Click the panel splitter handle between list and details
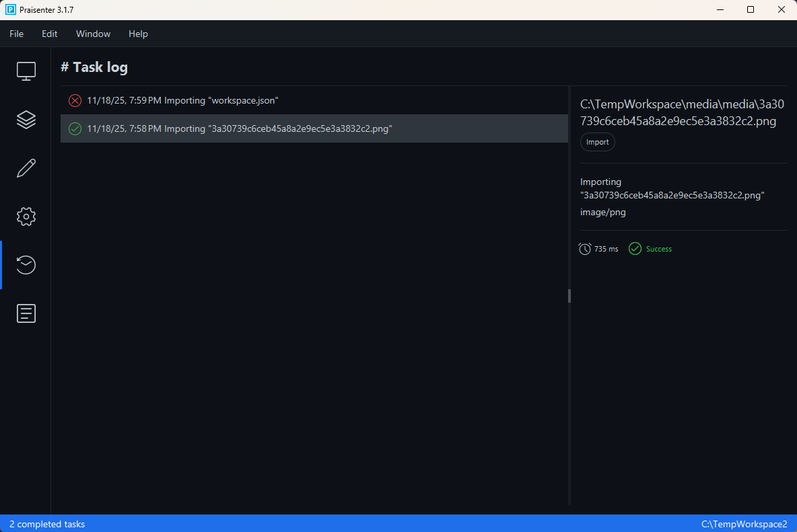Viewport: 797px width, 532px height. coord(569,296)
